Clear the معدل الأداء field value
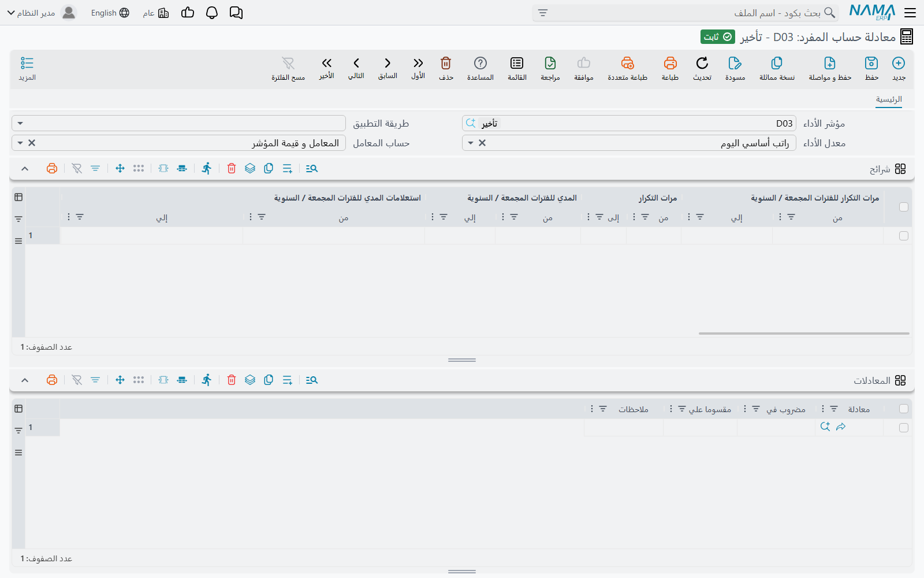924x578 pixels. 482,143
